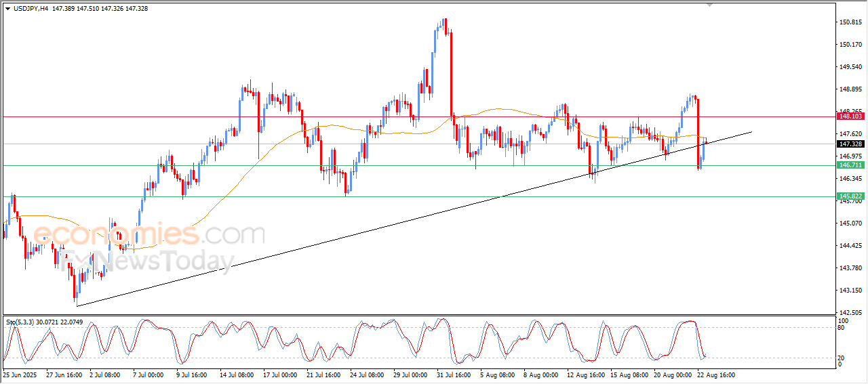Click the 149.540 price axis value
This screenshot has width=868, height=384.
pos(850,67)
